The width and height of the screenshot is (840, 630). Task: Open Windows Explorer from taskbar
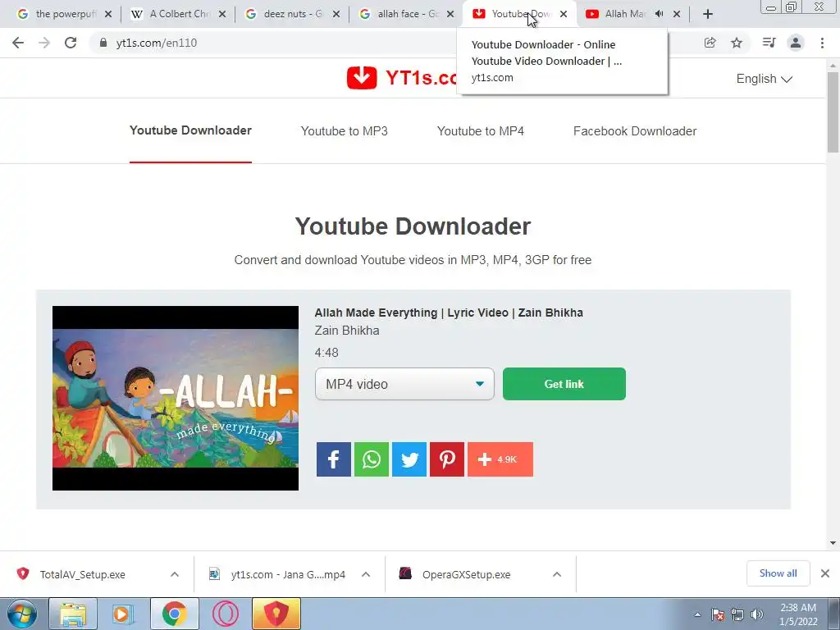pos(73,614)
